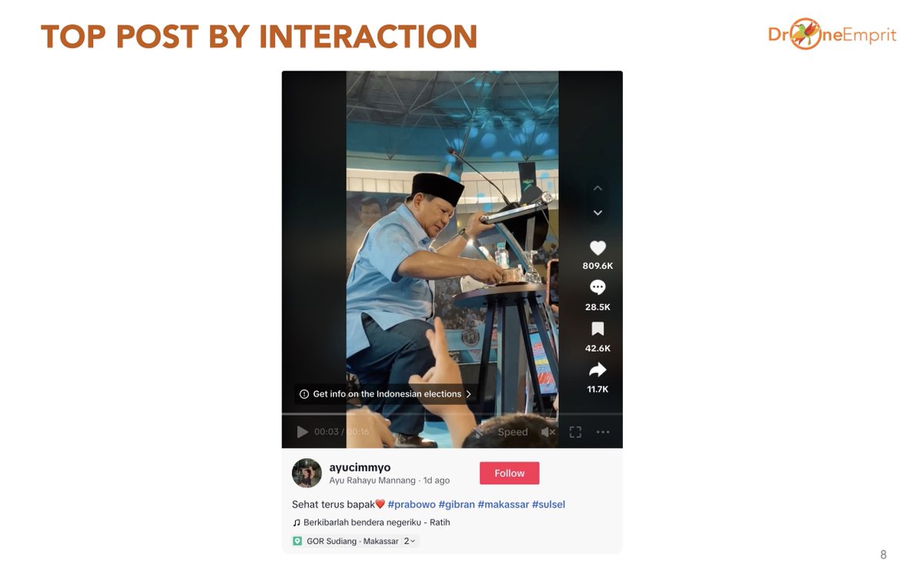Open Get info on the Indonesian elections

(386, 393)
